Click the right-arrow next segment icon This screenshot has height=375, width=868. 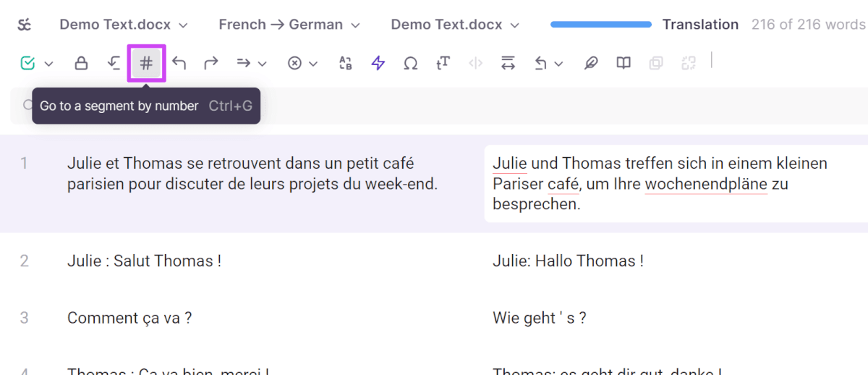pyautogui.click(x=244, y=63)
